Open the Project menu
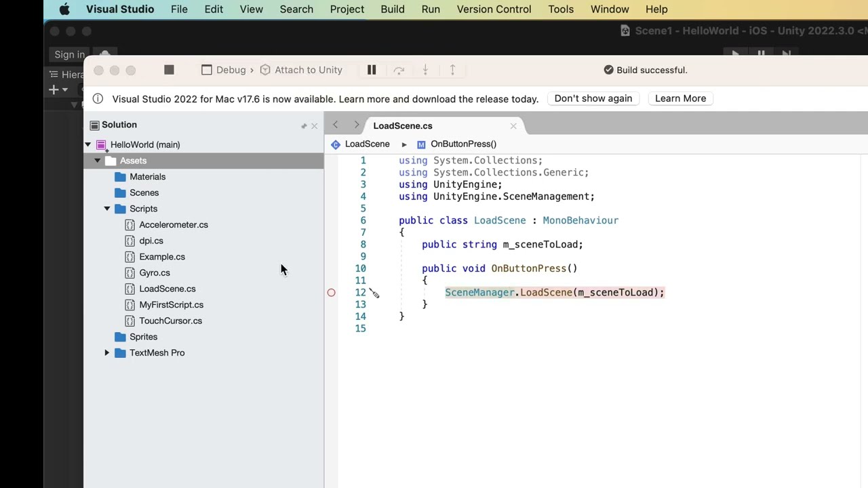 [x=347, y=9]
